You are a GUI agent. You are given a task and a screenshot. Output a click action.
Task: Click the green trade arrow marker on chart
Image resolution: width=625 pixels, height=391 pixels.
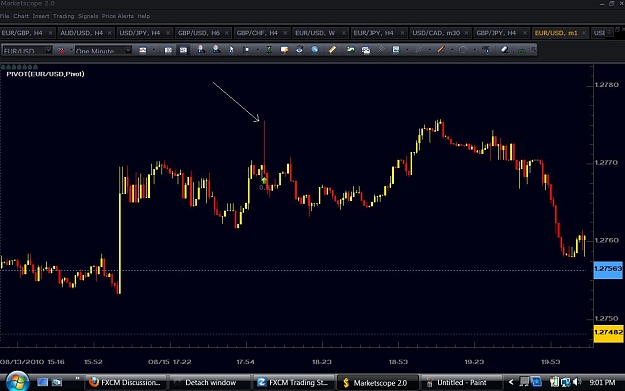click(x=264, y=180)
